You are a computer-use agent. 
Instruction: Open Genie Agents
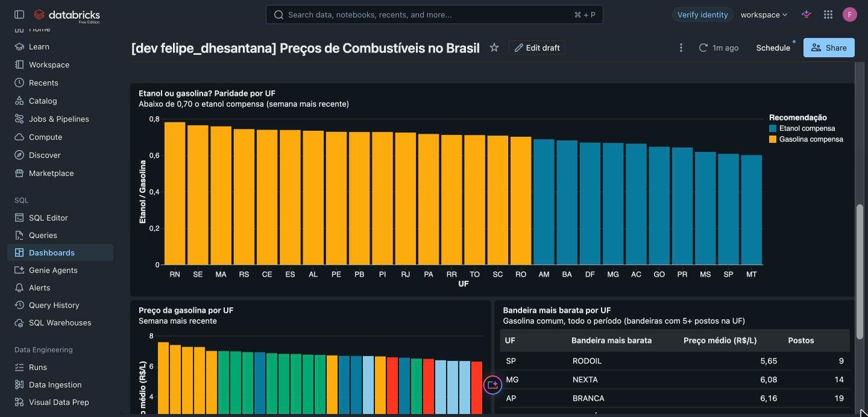[53, 270]
